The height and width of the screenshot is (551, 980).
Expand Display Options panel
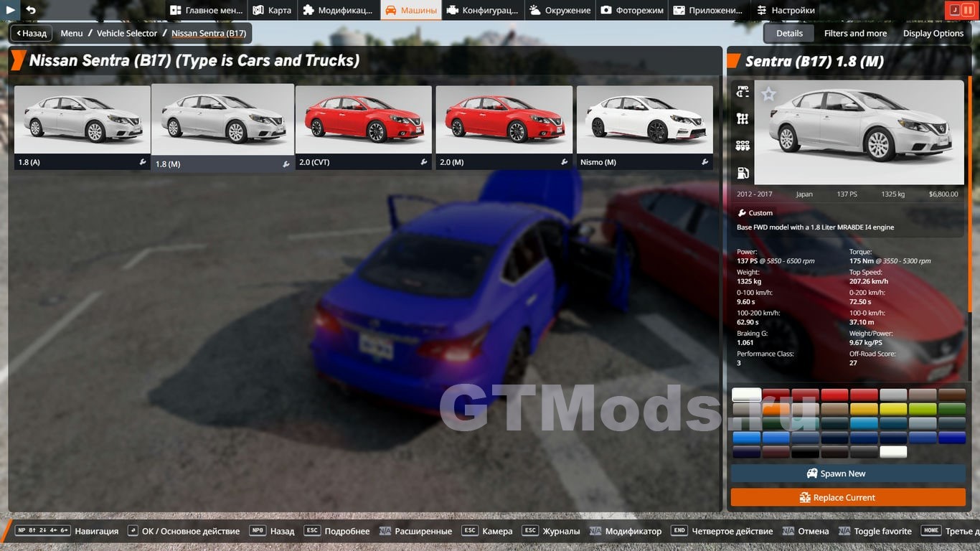pos(933,33)
